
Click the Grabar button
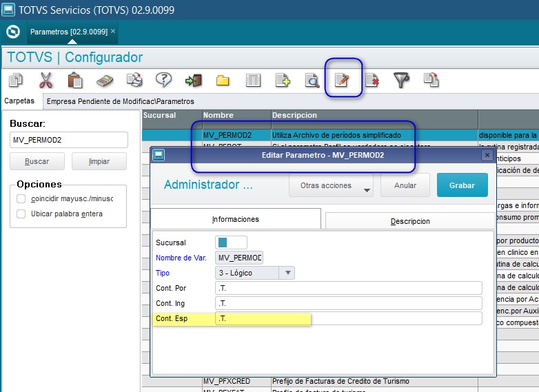462,185
